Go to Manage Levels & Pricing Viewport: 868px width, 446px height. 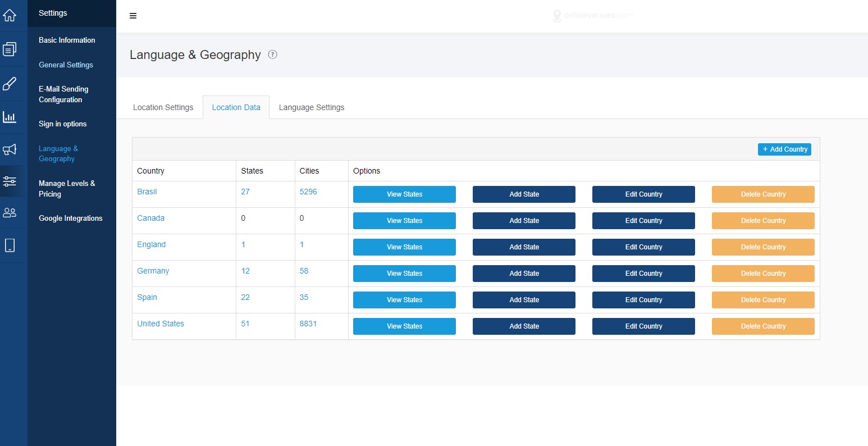pos(67,189)
